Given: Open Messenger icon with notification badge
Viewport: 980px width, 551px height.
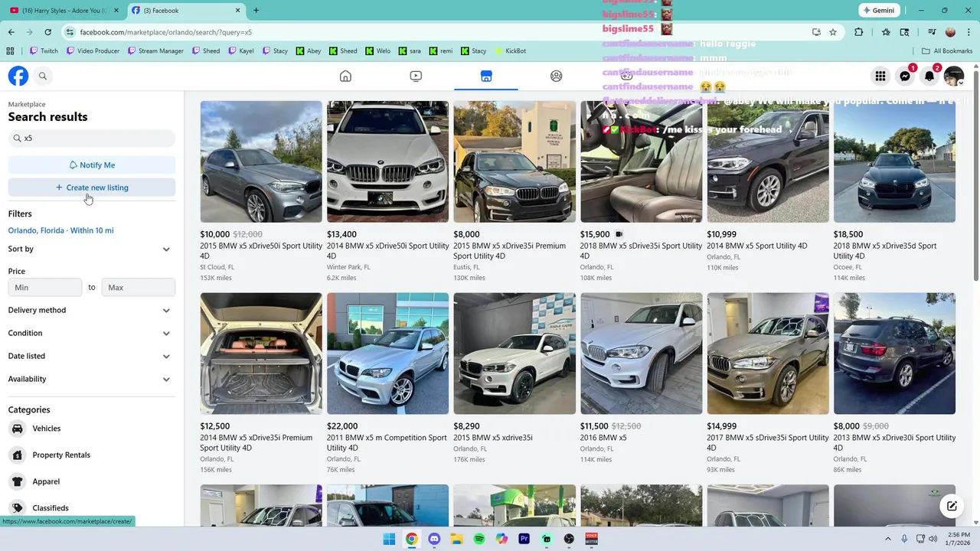Looking at the screenshot, I should tap(905, 76).
